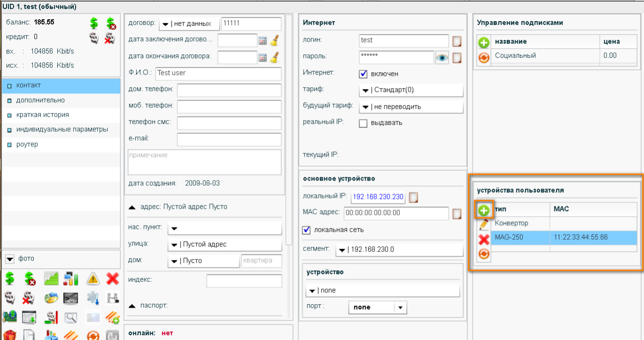Screen dimensions: 644x340
Task: Clear contract end date with broom icon
Action: pos(275,57)
